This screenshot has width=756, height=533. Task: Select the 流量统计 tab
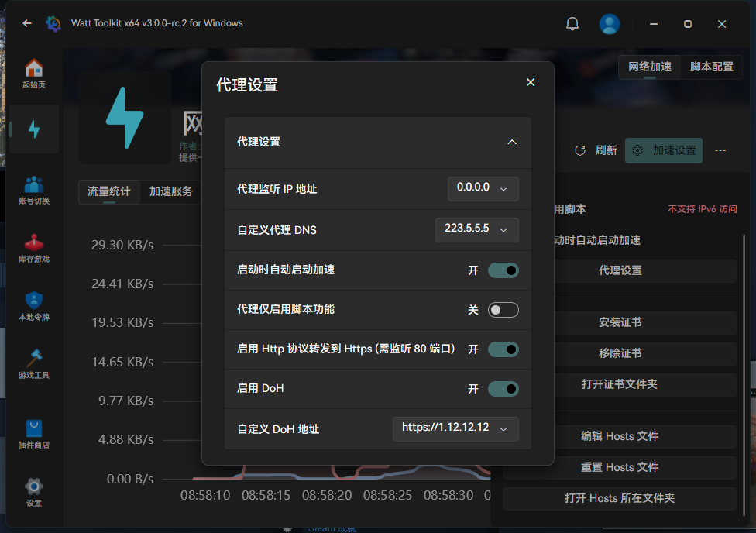pyautogui.click(x=109, y=192)
